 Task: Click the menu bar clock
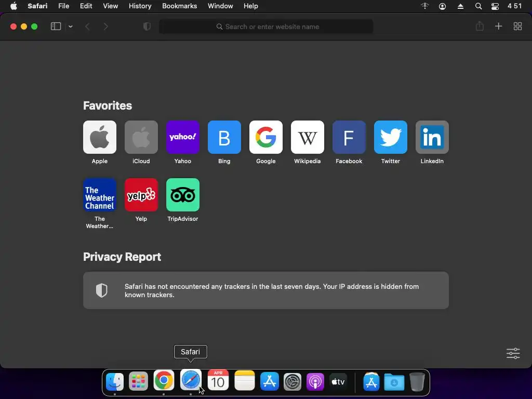515,6
